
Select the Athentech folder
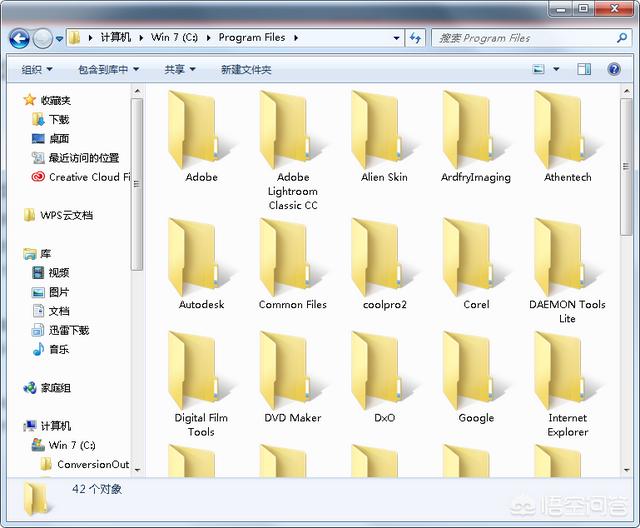tap(567, 139)
